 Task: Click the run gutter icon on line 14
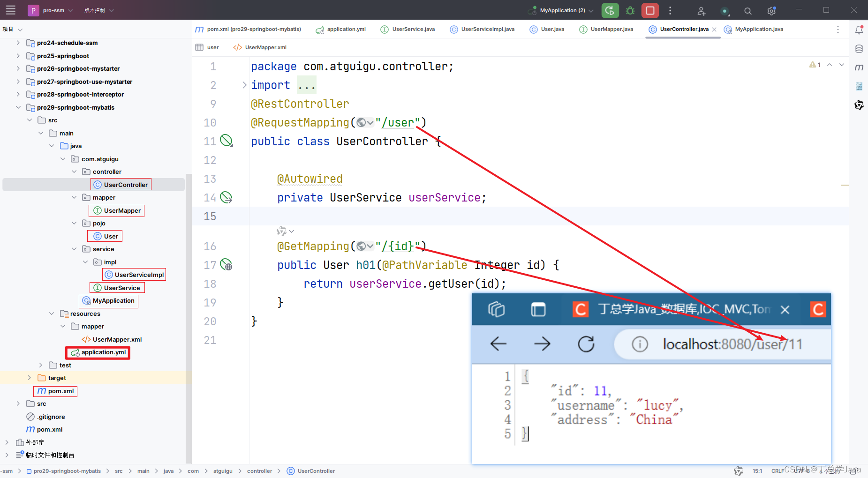click(227, 197)
